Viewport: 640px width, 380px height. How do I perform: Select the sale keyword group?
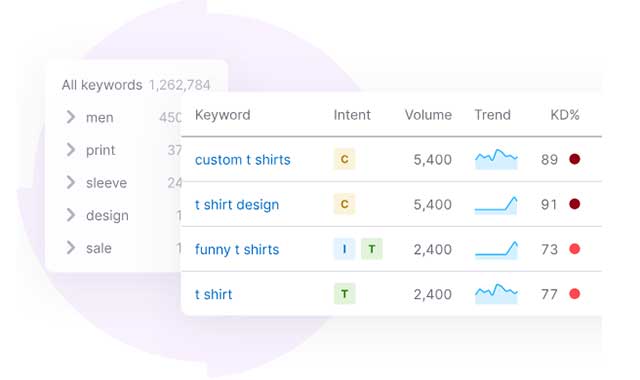(x=99, y=248)
